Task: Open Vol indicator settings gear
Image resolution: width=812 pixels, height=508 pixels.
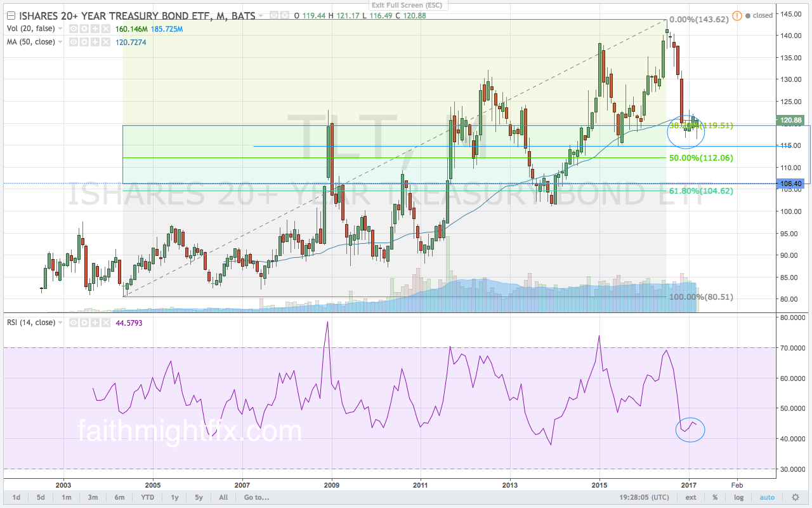Action: [x=84, y=29]
